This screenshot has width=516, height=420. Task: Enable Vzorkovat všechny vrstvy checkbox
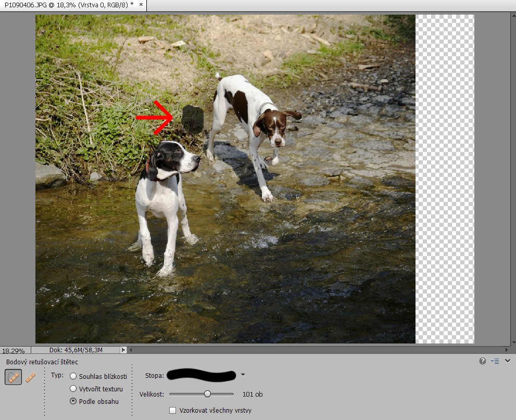point(173,411)
